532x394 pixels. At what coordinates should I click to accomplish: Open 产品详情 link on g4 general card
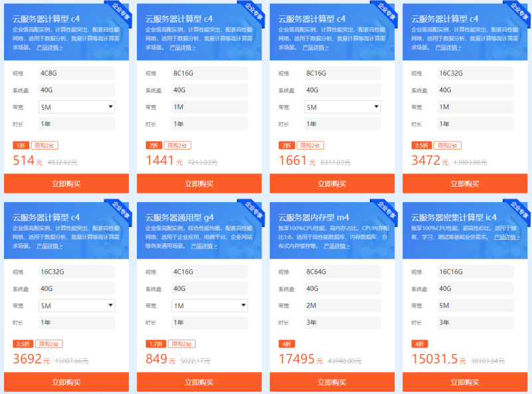204,246
